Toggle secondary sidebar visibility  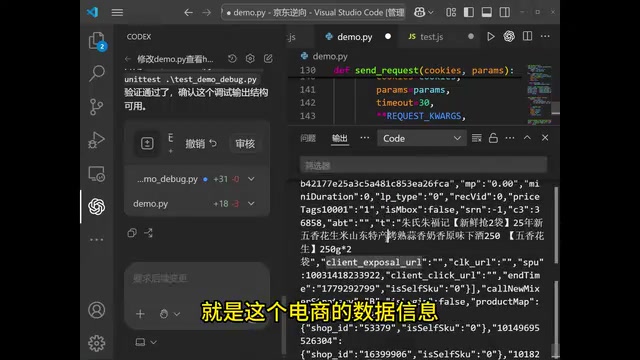(504, 12)
